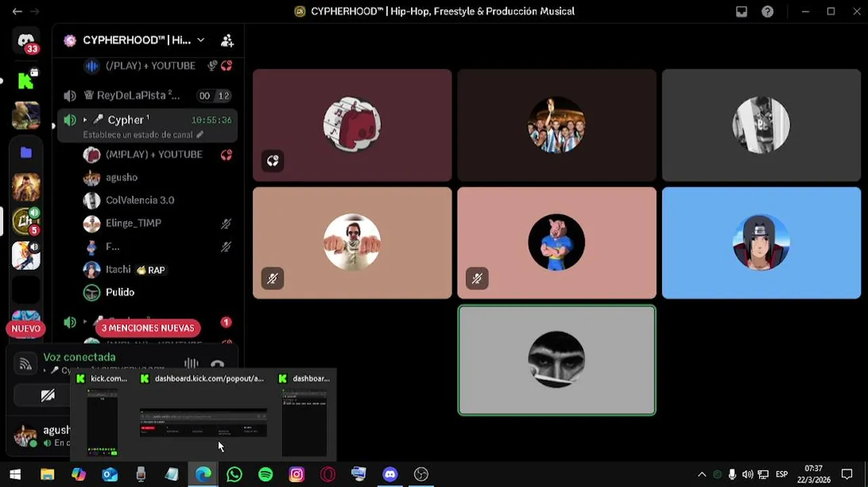Toggle system volume speaker in tray
The width and height of the screenshot is (868, 487).
(747, 474)
